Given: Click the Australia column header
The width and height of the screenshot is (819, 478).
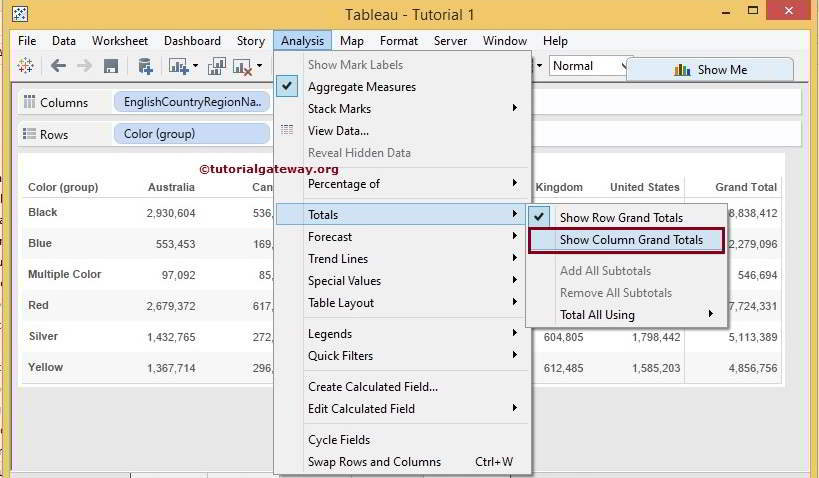Looking at the screenshot, I should pyautogui.click(x=171, y=187).
